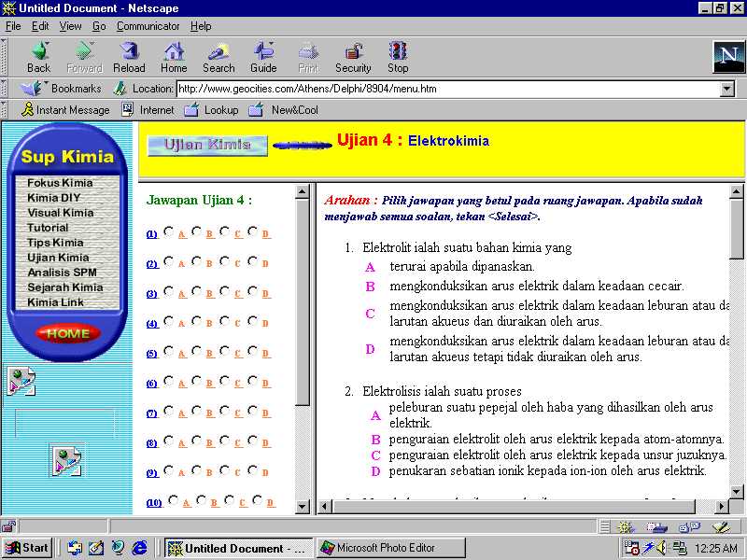The image size is (747, 560).
Task: Expand the Location URL history dropdown
Action: (727, 90)
